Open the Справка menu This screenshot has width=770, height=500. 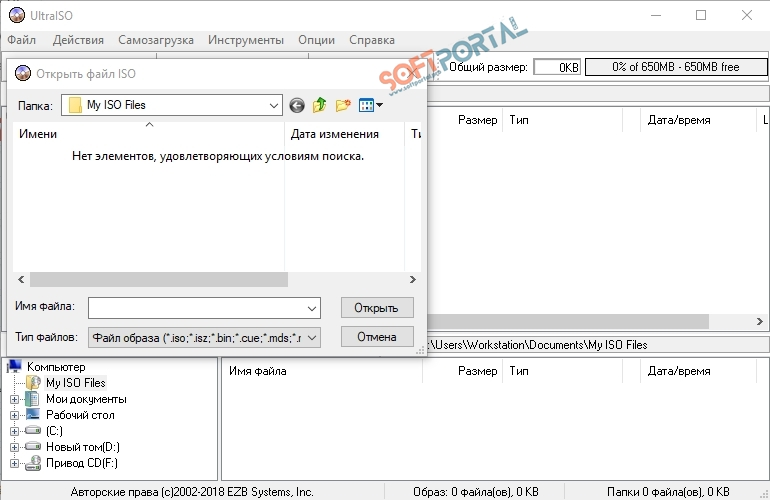372,40
